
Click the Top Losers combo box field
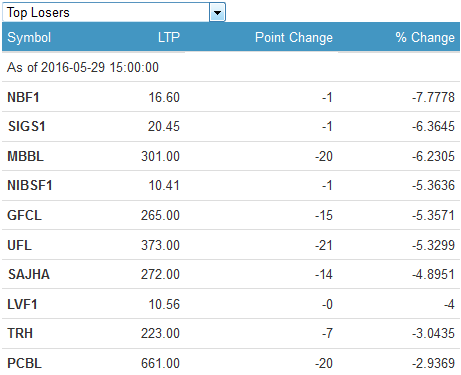(x=114, y=12)
